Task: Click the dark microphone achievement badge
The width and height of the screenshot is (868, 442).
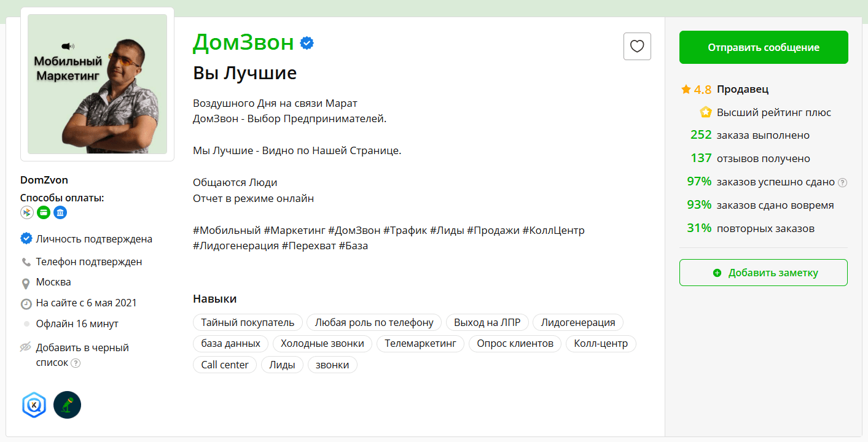Action: click(67, 405)
